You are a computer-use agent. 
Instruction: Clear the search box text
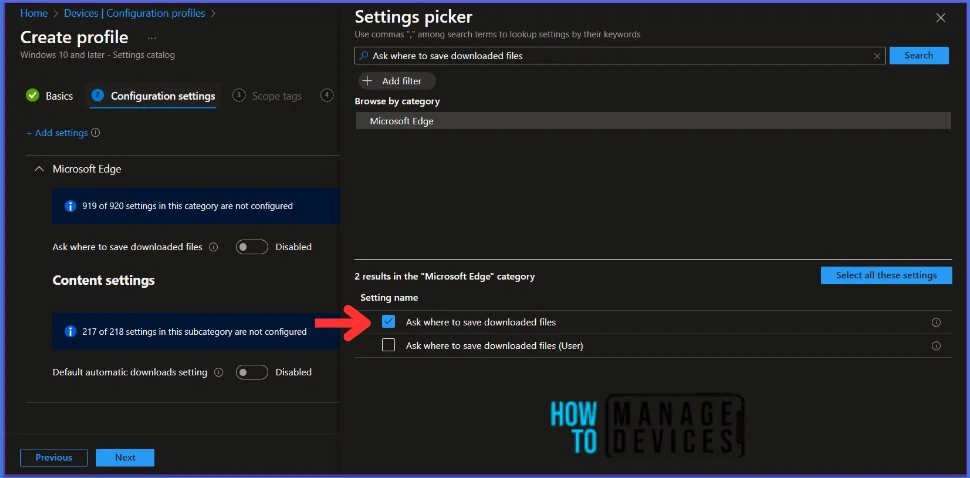(x=877, y=56)
